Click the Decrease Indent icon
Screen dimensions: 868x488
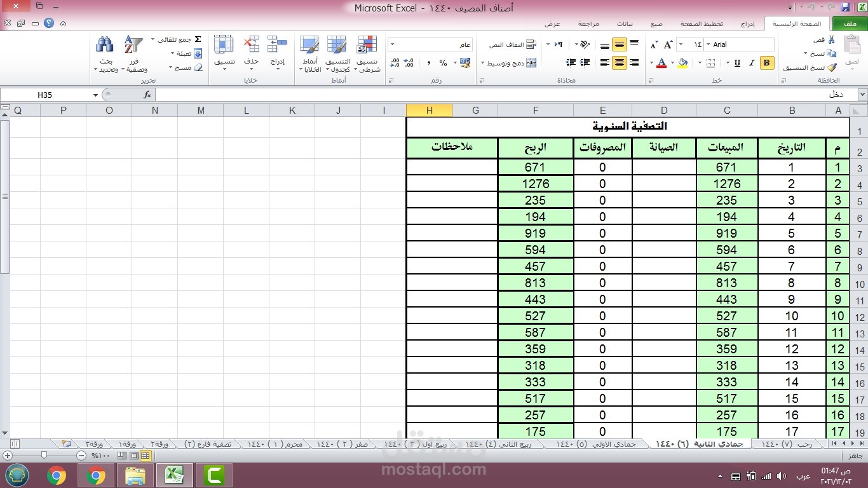click(x=585, y=62)
